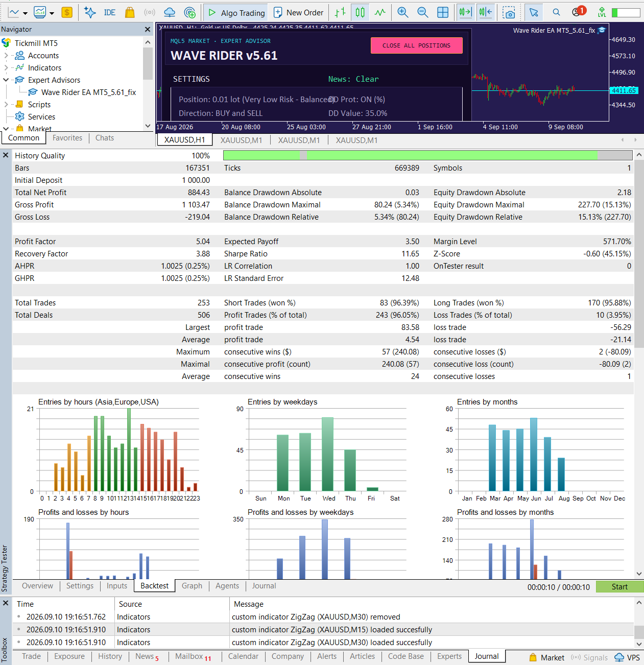
Task: Expand the Accounts tree node
Action: coord(6,55)
